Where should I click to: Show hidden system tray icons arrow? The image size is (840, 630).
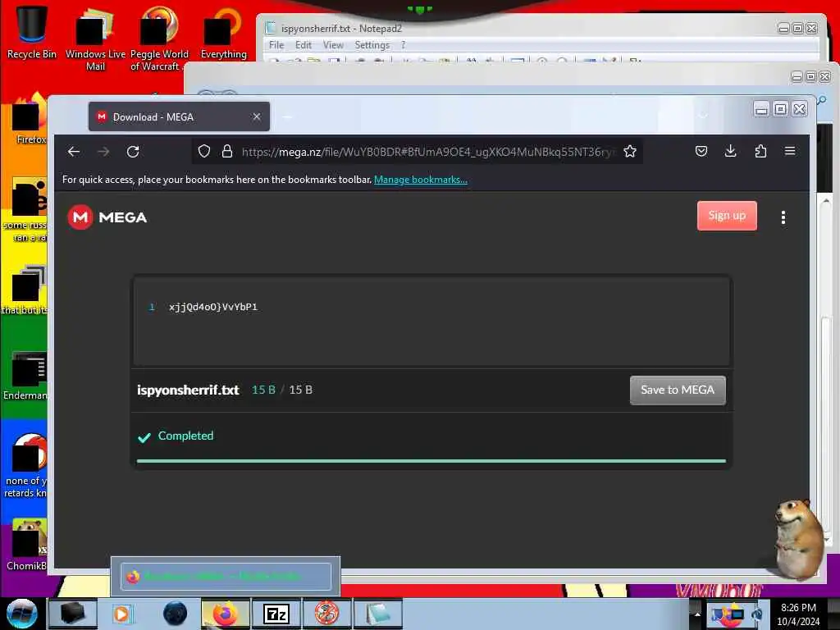click(697, 614)
